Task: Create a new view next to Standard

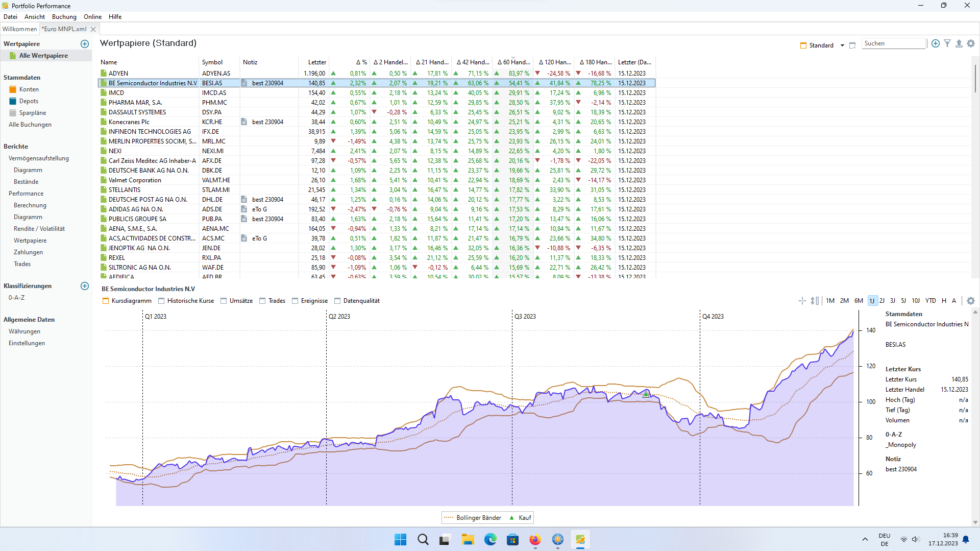Action: (852, 45)
